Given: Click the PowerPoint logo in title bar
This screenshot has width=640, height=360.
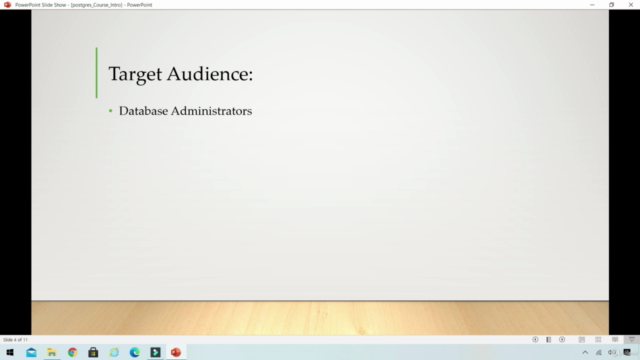Looking at the screenshot, I should click(x=7, y=4).
